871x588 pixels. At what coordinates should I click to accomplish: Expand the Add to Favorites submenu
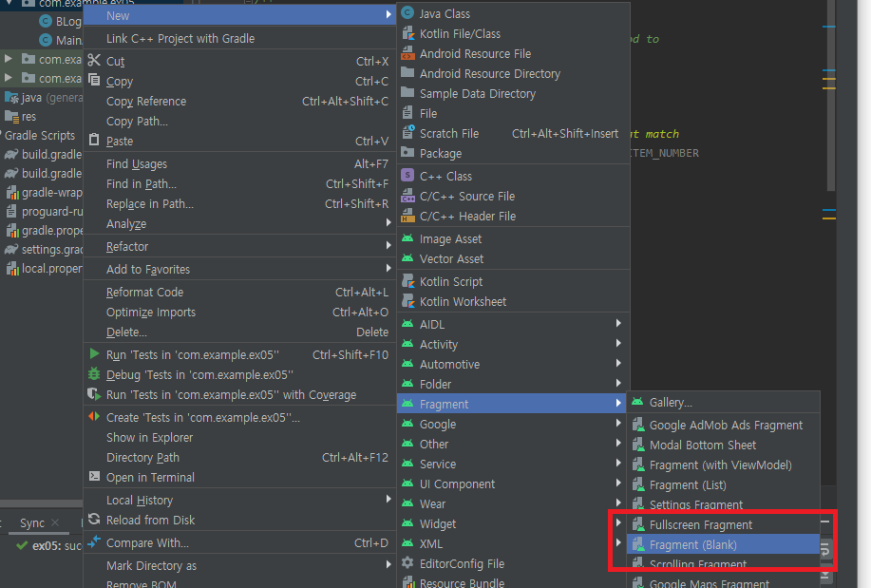239,270
